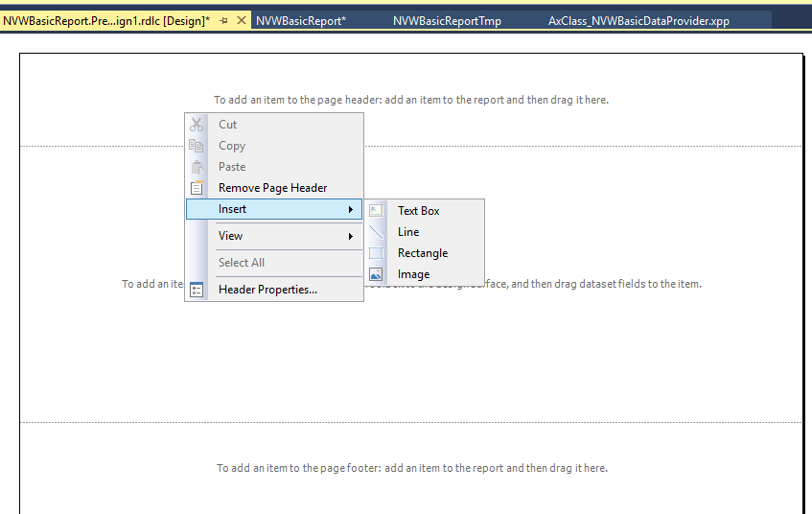812x514 pixels.
Task: Click the Text Box icon in submenu
Action: (x=376, y=210)
